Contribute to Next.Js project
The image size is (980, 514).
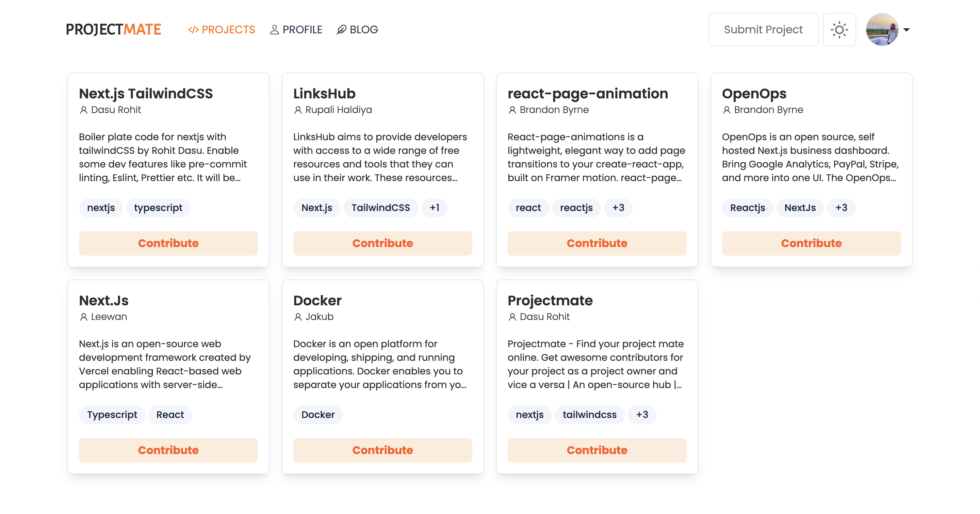coord(168,450)
